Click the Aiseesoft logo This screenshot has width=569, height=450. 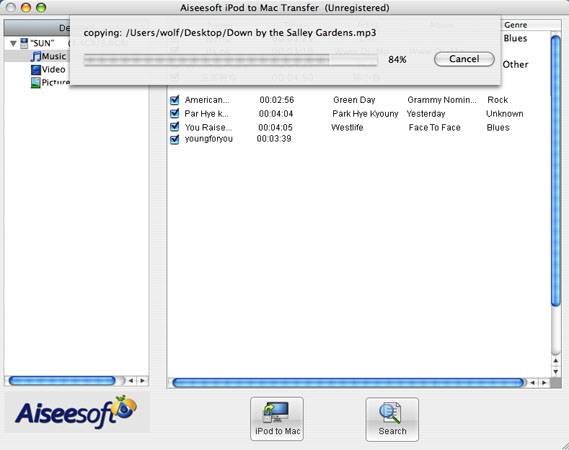click(76, 413)
